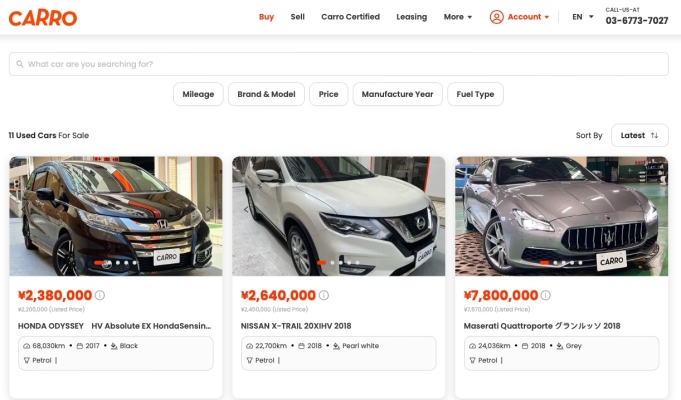
Task: Click info icon next to ¥2,380,000
Action: 100,295
